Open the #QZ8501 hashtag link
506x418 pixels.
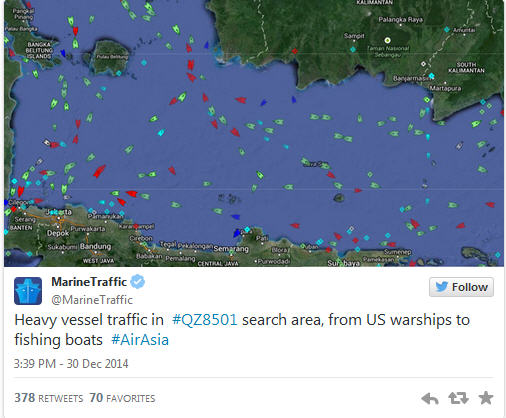(x=205, y=320)
